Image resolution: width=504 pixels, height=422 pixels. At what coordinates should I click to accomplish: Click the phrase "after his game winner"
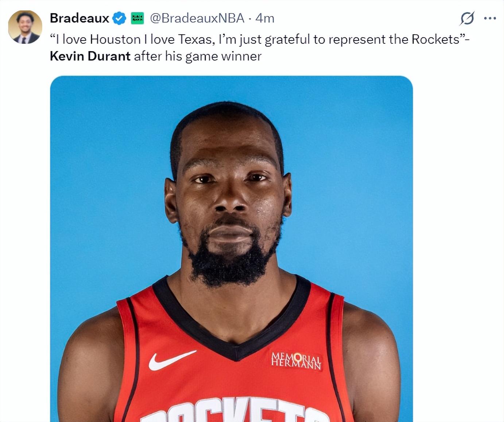coord(198,56)
